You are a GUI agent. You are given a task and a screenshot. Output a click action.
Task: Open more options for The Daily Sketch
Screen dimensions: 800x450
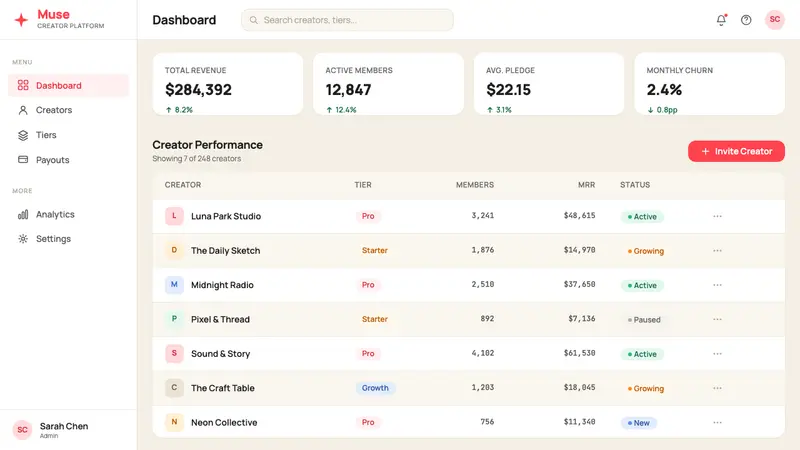point(717,251)
